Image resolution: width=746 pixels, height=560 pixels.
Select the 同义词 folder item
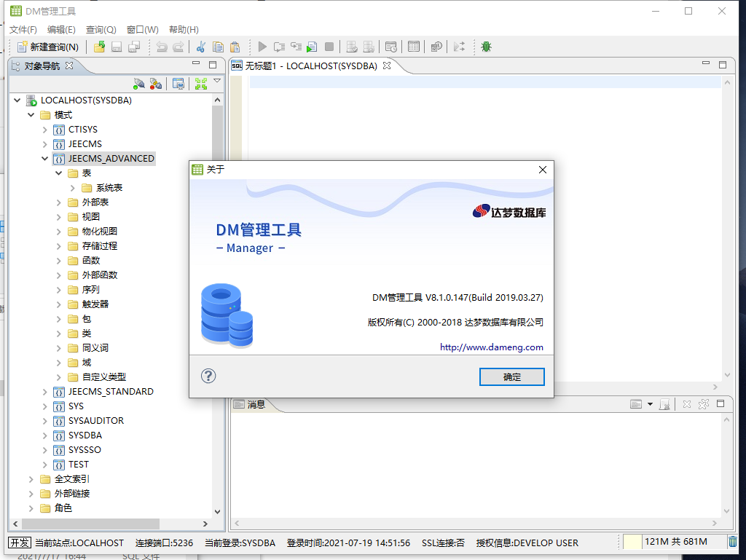click(x=95, y=348)
